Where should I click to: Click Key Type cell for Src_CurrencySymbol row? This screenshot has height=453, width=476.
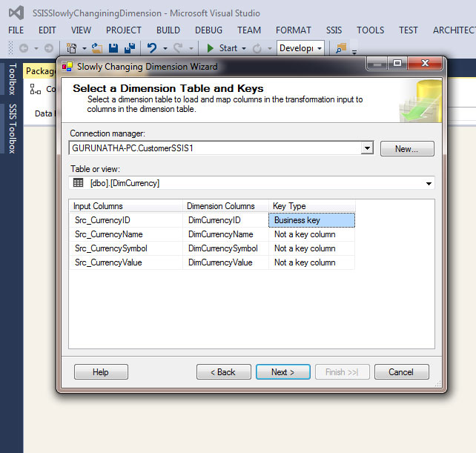point(311,248)
